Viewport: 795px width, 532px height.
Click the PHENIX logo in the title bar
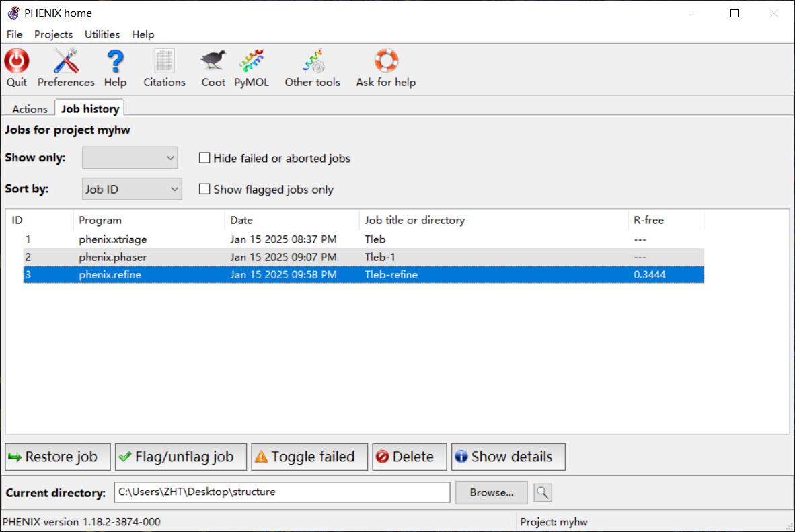pyautogui.click(x=13, y=13)
